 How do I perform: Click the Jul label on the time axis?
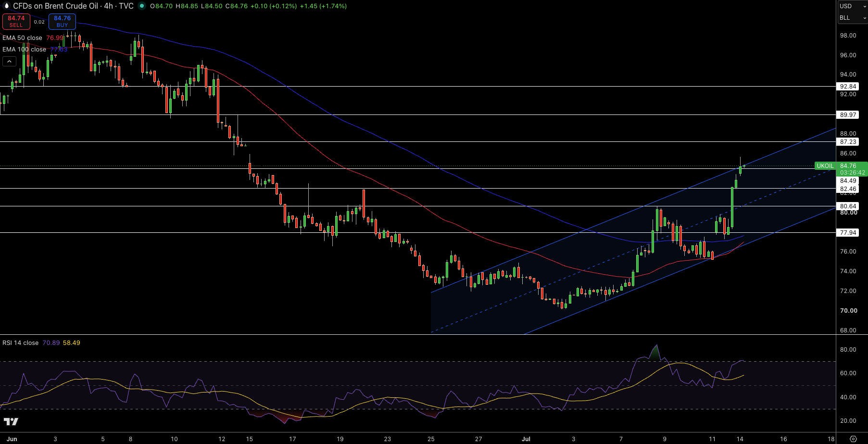pyautogui.click(x=526, y=439)
